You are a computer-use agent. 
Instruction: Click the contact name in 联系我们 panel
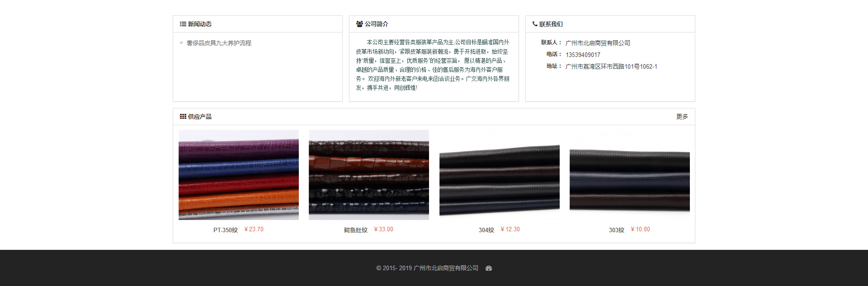coord(598,43)
